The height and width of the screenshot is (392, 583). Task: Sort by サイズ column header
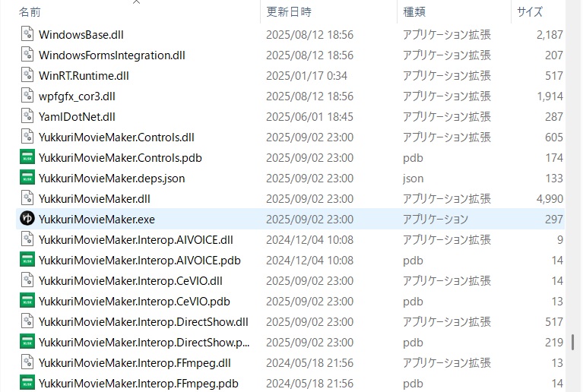coord(529,11)
